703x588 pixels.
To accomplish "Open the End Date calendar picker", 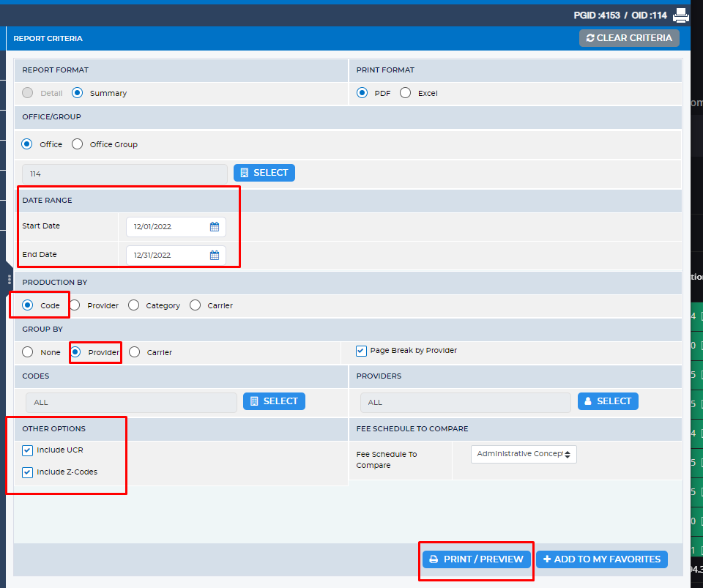I will [215, 256].
